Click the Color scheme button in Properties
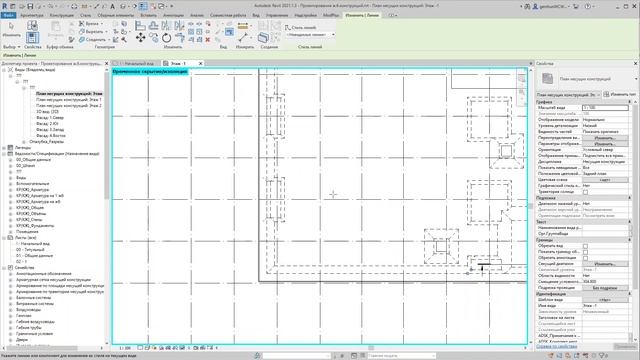The image size is (640, 360). point(604,180)
